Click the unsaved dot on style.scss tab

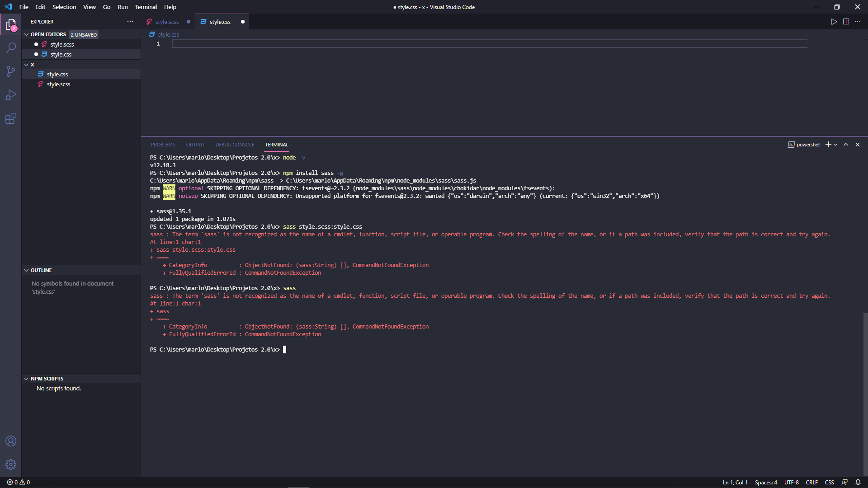tap(189, 22)
